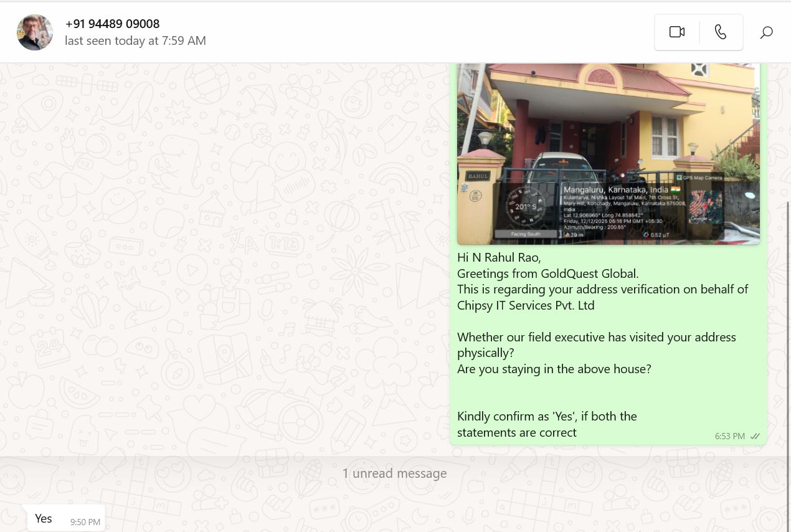Click 'Kindly confirm as Yes' line in message

click(x=547, y=416)
